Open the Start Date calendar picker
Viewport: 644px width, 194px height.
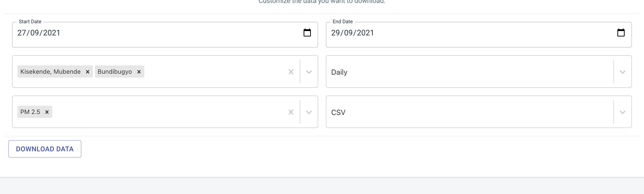pyautogui.click(x=307, y=32)
